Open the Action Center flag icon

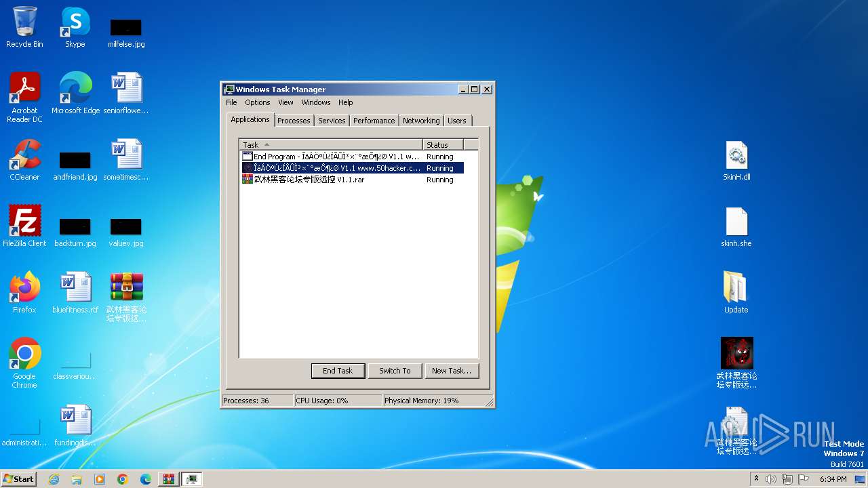[x=804, y=479]
